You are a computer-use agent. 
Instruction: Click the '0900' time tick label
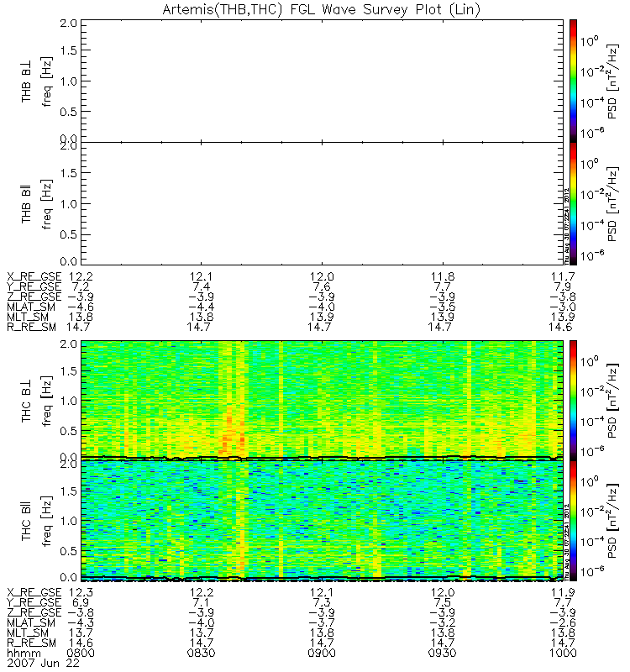(322, 654)
